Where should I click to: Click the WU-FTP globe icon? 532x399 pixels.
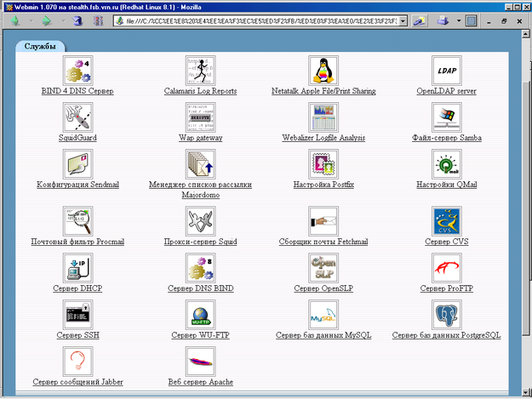[201, 315]
